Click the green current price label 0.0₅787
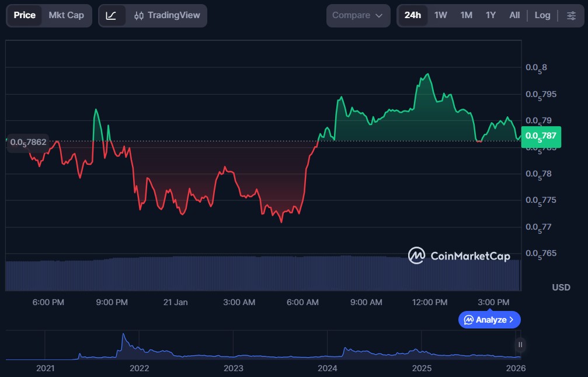Screen dimensions: 588x377 (x=541, y=137)
